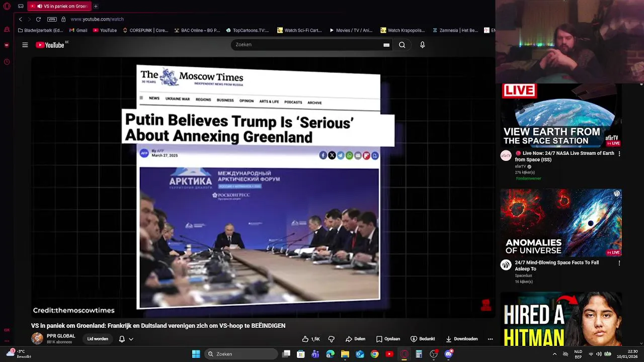Open the Opera sidebar shopping icon
This screenshot has width=644, height=362.
7,30
